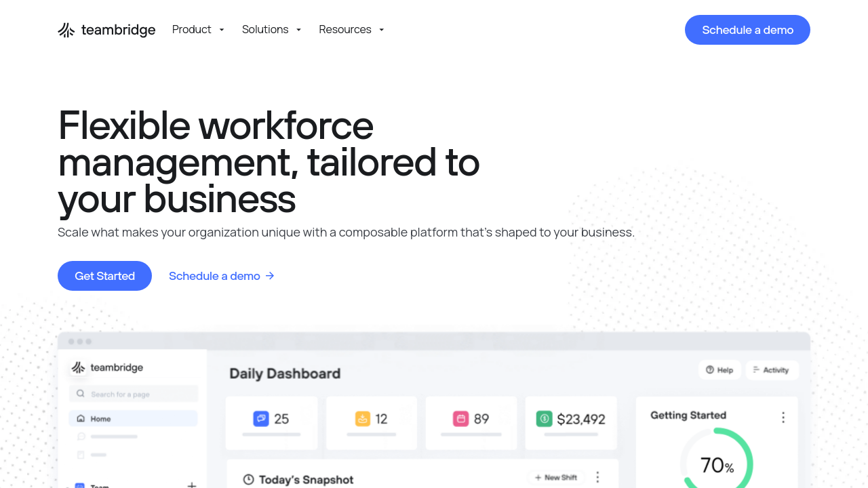Open Getting Started three-dot menu
The image size is (868, 488).
click(x=783, y=418)
